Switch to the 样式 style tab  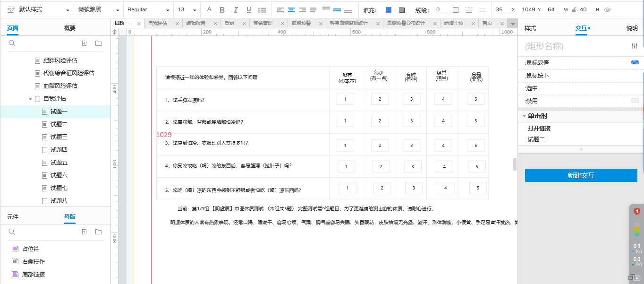click(x=530, y=28)
